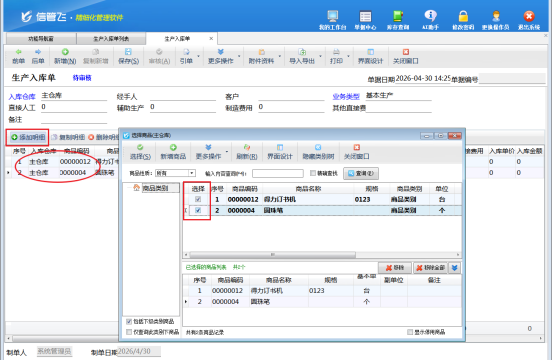Select the 生产入库单 tab

click(177, 39)
